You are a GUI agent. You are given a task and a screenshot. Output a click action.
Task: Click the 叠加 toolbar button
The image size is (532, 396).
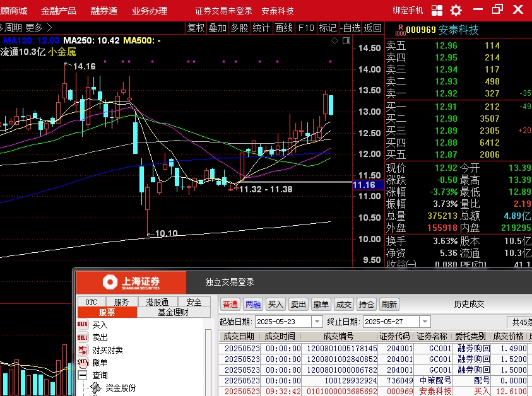coord(218,28)
